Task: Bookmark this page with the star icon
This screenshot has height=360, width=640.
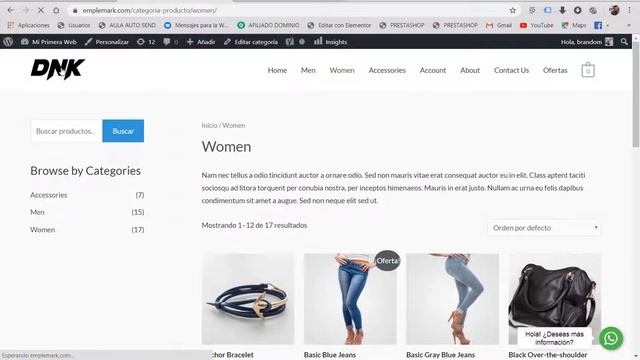Action: [x=513, y=10]
